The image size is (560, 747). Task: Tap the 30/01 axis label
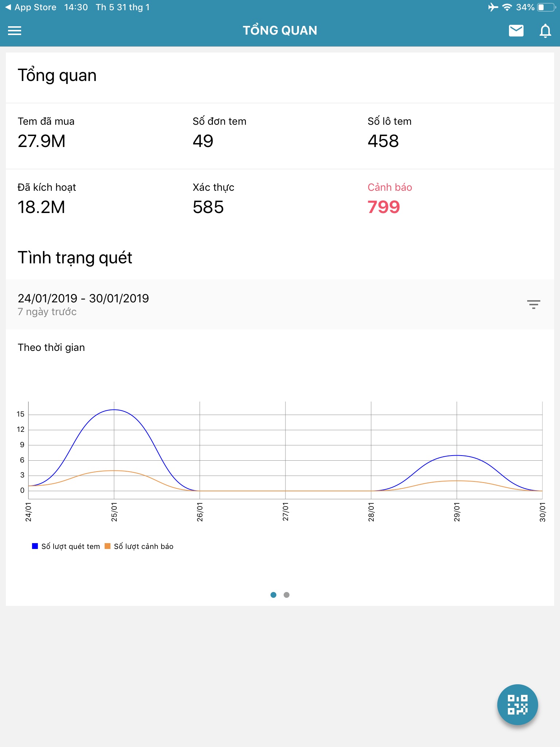(x=542, y=512)
